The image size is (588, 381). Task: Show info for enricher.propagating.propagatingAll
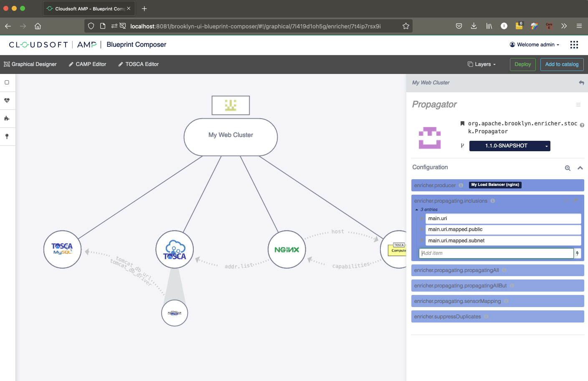tap(504, 270)
